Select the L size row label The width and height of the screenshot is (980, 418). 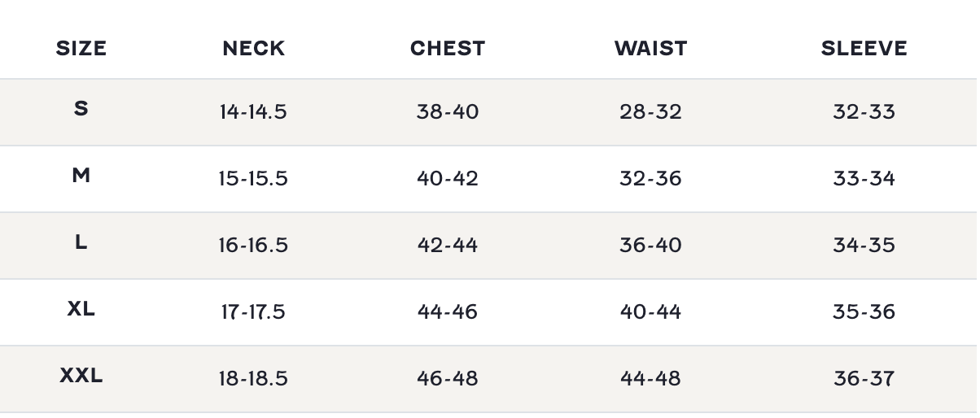pyautogui.click(x=81, y=242)
